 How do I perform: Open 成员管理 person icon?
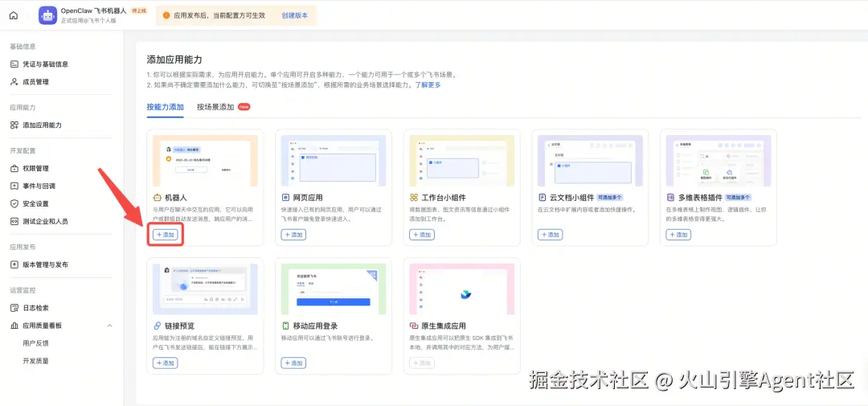point(14,82)
